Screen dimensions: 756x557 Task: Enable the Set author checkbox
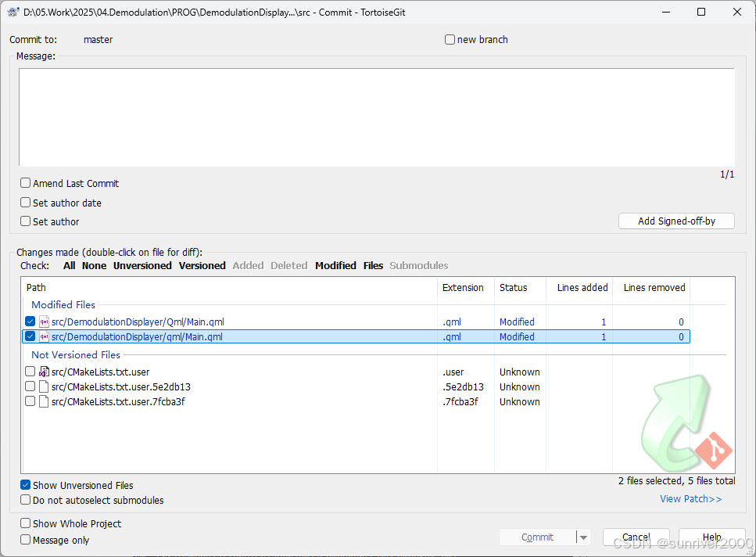pyautogui.click(x=26, y=221)
